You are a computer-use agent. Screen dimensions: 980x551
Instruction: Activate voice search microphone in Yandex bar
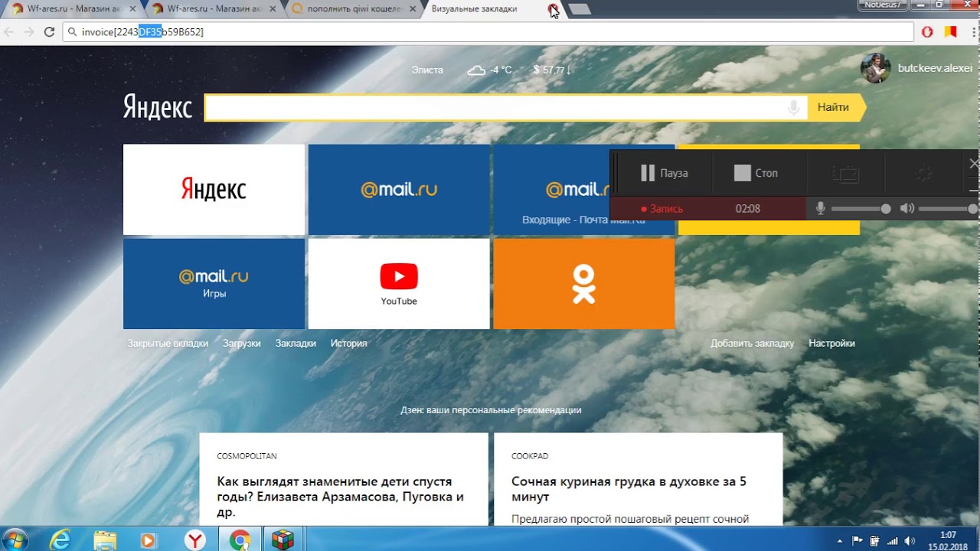click(794, 107)
